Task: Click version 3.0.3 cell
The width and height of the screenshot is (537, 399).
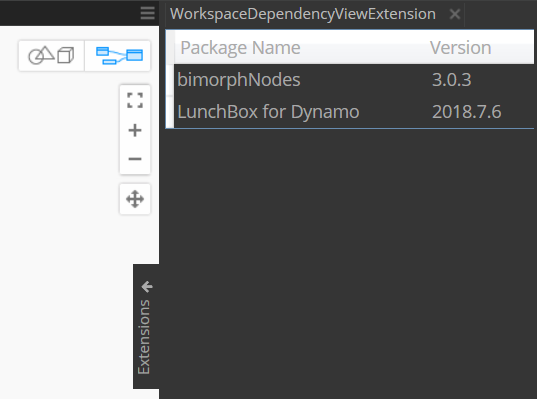Action: click(x=451, y=80)
